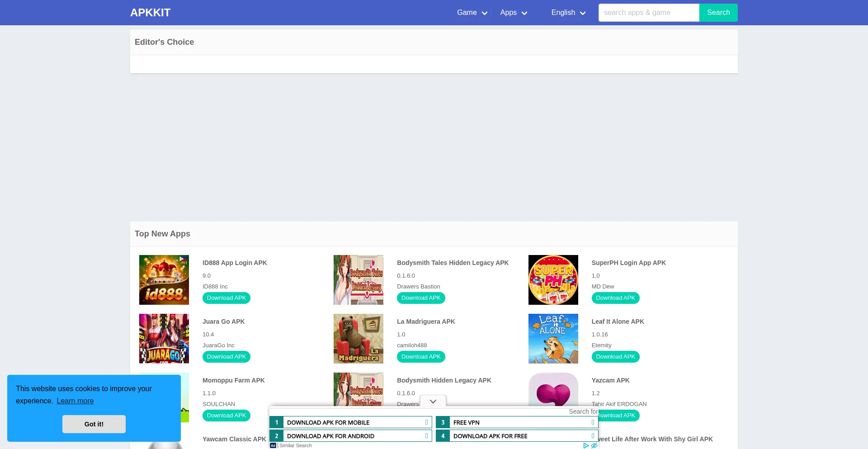The image size is (868, 449).
Task: Open the Yawcam Classic APK title
Action: pyautogui.click(x=234, y=439)
